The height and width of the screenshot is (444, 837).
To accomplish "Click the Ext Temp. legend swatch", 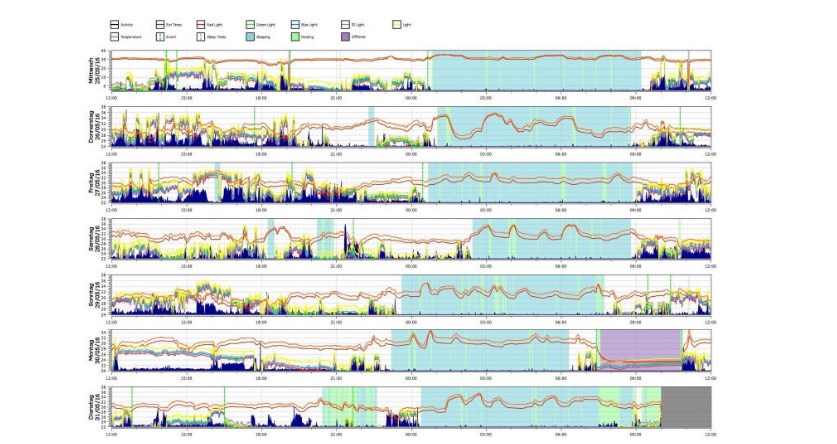I will [x=160, y=25].
